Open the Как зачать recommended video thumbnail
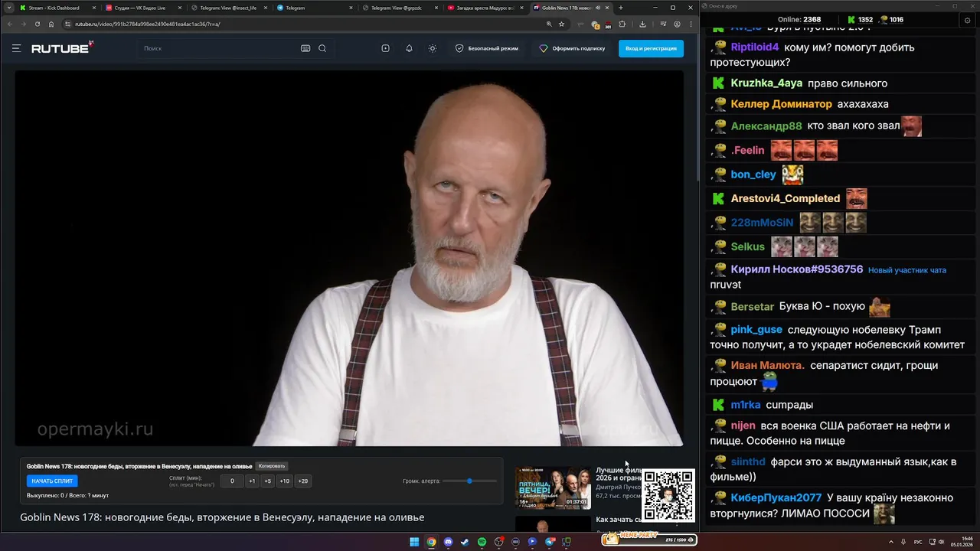Screen dimensions: 980x551 point(553,523)
